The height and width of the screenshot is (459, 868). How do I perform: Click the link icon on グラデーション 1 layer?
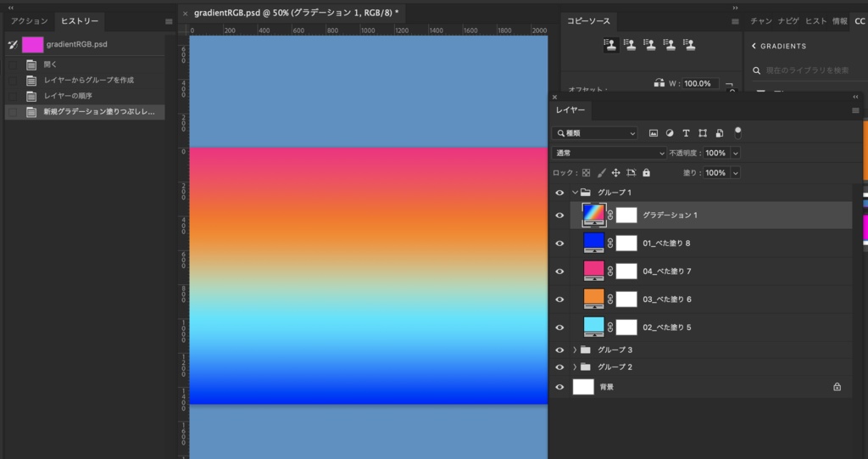[610, 216]
